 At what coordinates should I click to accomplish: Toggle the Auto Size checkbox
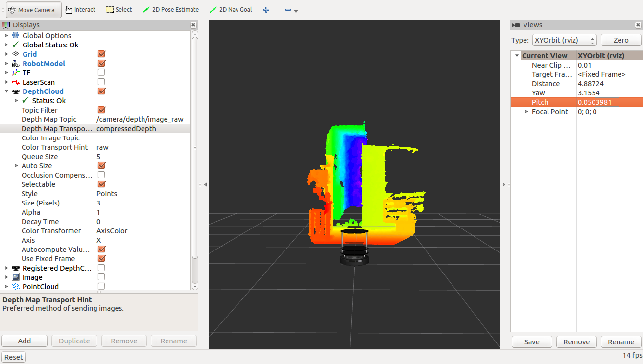[x=101, y=165]
